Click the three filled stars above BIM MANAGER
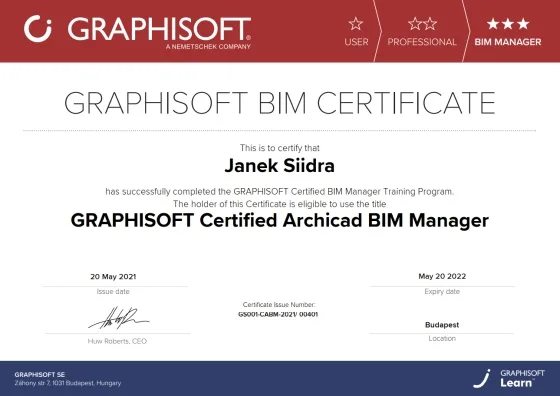This screenshot has height=396, width=560. point(508,24)
